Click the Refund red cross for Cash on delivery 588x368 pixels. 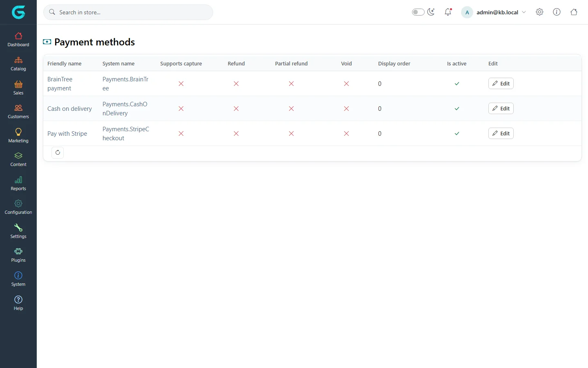236,109
